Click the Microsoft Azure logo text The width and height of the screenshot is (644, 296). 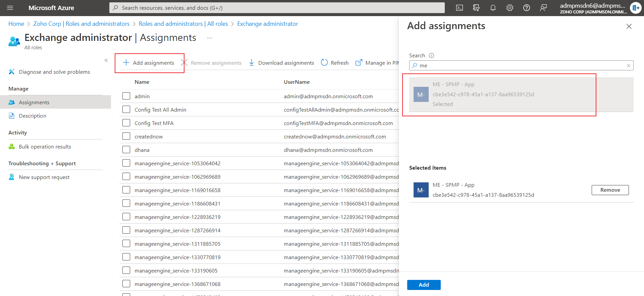[51, 8]
